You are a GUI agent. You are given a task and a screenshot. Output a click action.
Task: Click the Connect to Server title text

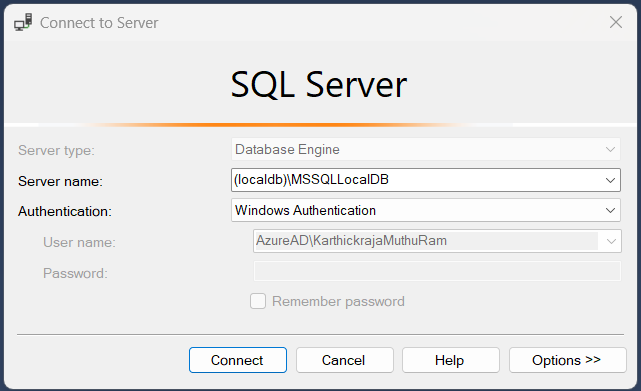pos(99,23)
